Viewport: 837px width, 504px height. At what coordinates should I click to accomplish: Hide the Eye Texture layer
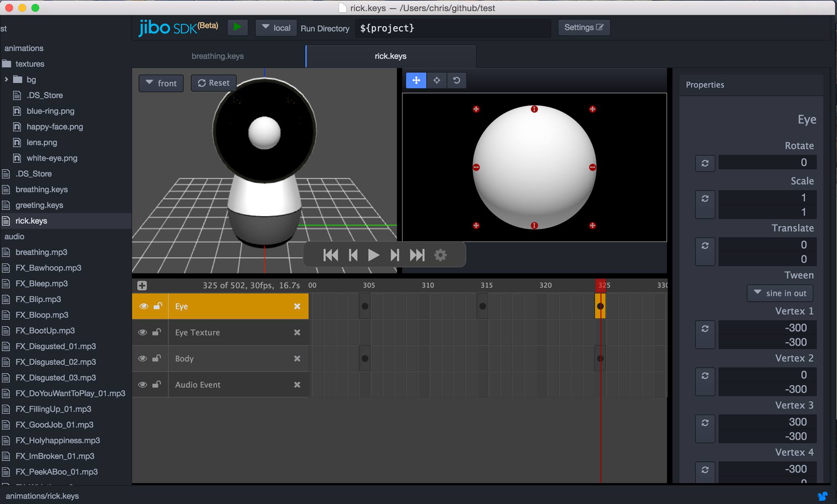(142, 332)
